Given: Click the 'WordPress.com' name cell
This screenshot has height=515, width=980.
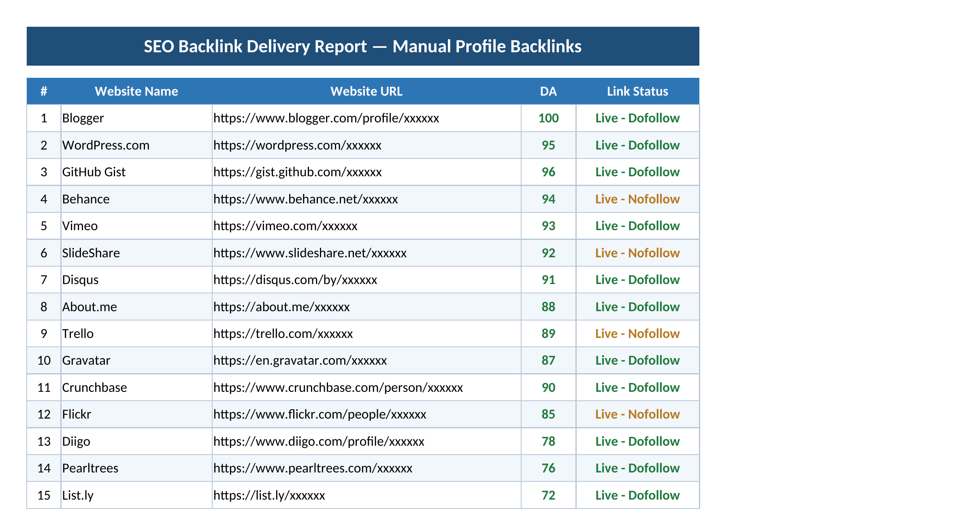Looking at the screenshot, I should tap(136, 145).
